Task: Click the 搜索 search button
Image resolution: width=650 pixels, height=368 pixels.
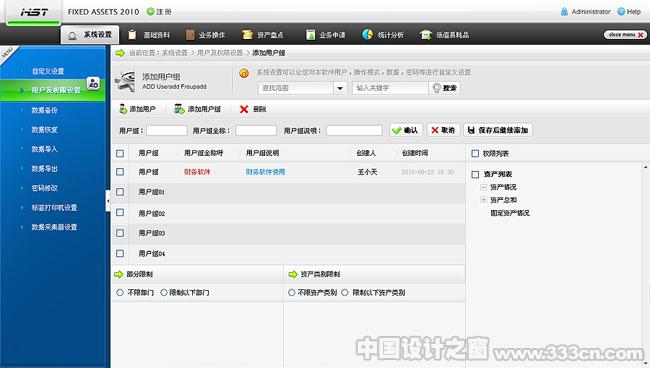Action: pyautogui.click(x=444, y=88)
